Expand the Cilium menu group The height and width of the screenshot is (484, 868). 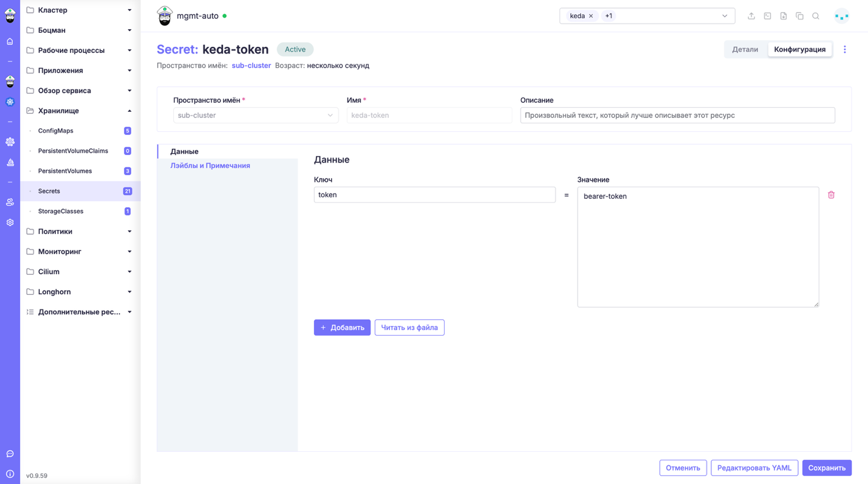click(80, 271)
